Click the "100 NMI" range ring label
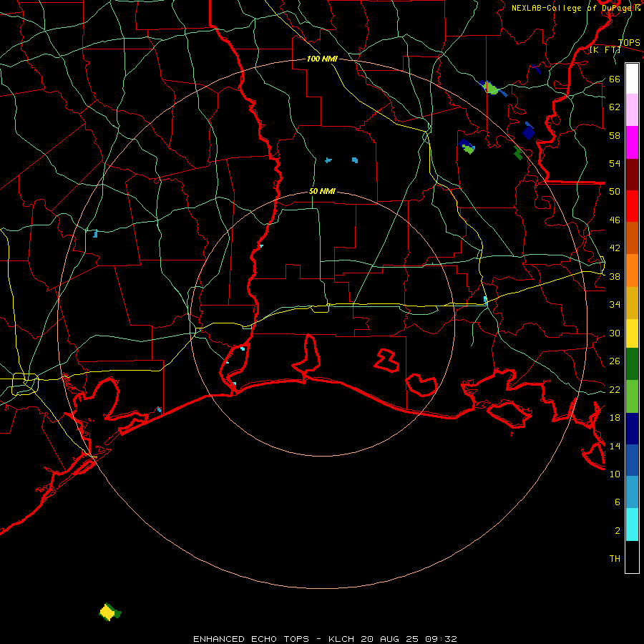 click(x=322, y=59)
